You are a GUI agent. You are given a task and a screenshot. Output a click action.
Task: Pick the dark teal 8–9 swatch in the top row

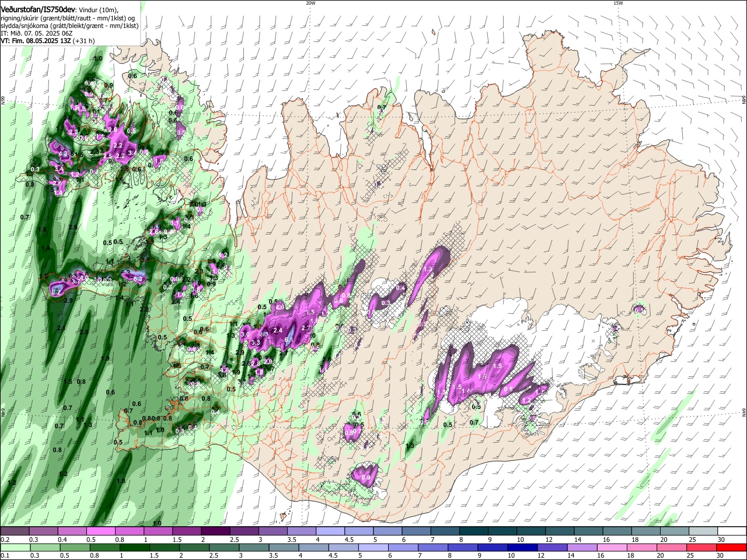click(x=473, y=531)
